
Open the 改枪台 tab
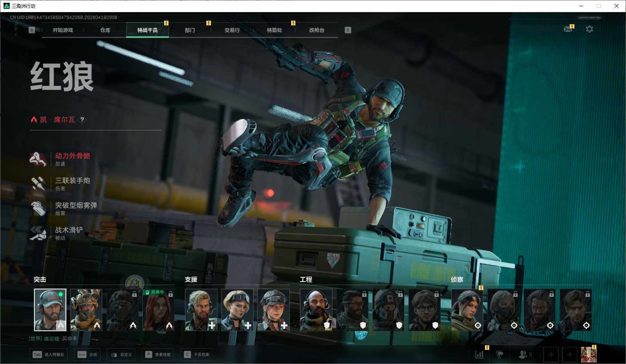click(x=317, y=30)
